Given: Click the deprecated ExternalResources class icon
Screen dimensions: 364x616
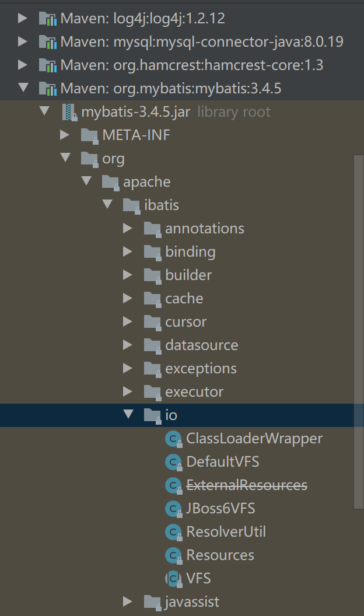Looking at the screenshot, I should coord(173,485).
